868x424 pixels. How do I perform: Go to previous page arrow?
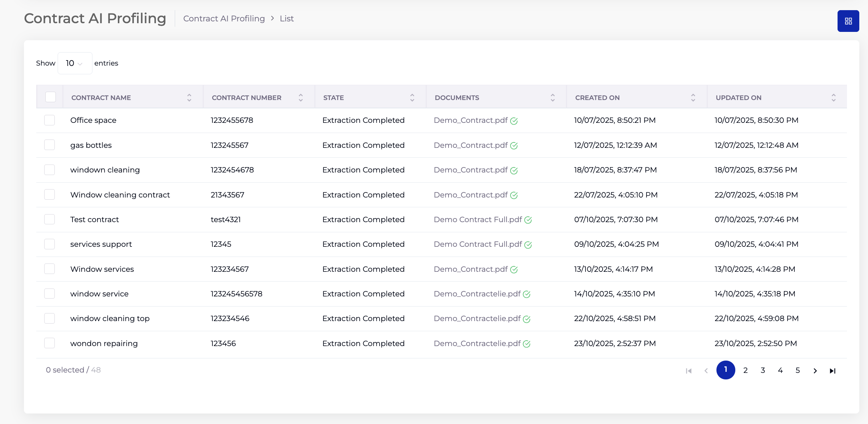[x=706, y=370]
